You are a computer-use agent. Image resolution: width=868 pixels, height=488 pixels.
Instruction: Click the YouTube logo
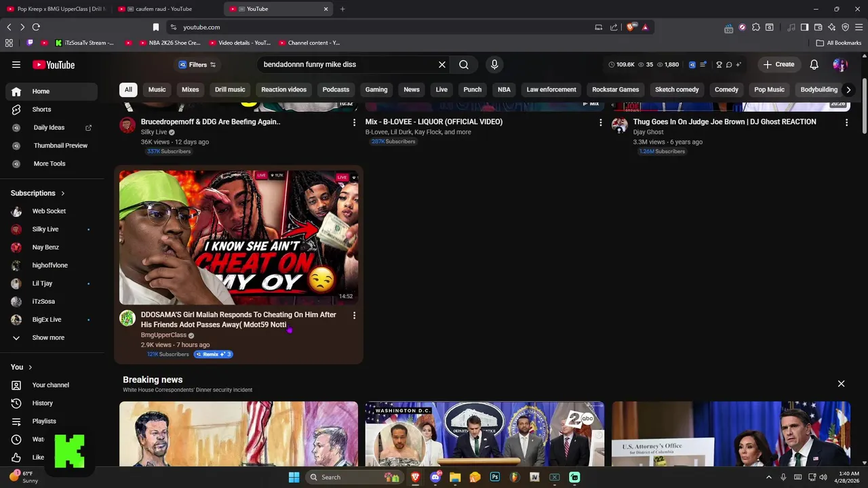point(54,65)
